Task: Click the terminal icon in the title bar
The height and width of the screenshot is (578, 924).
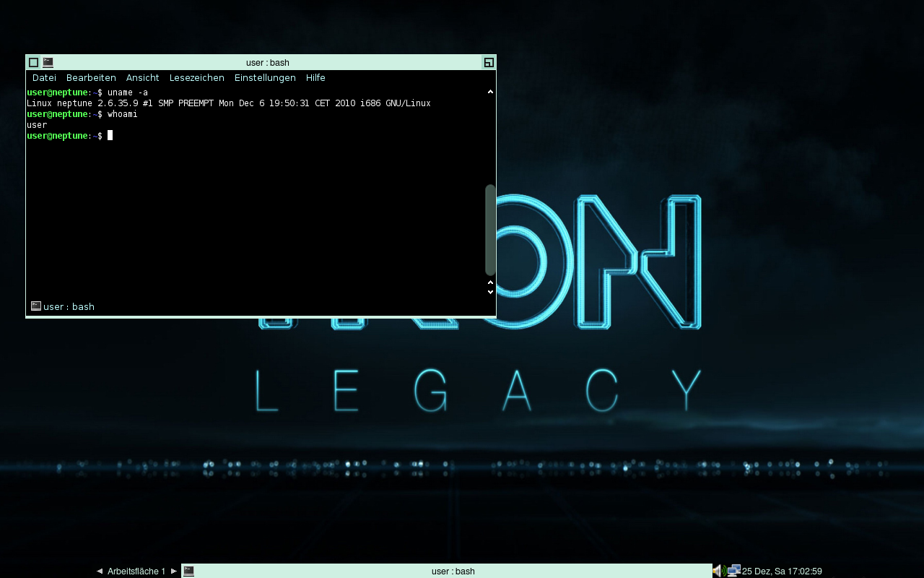Action: pos(48,63)
